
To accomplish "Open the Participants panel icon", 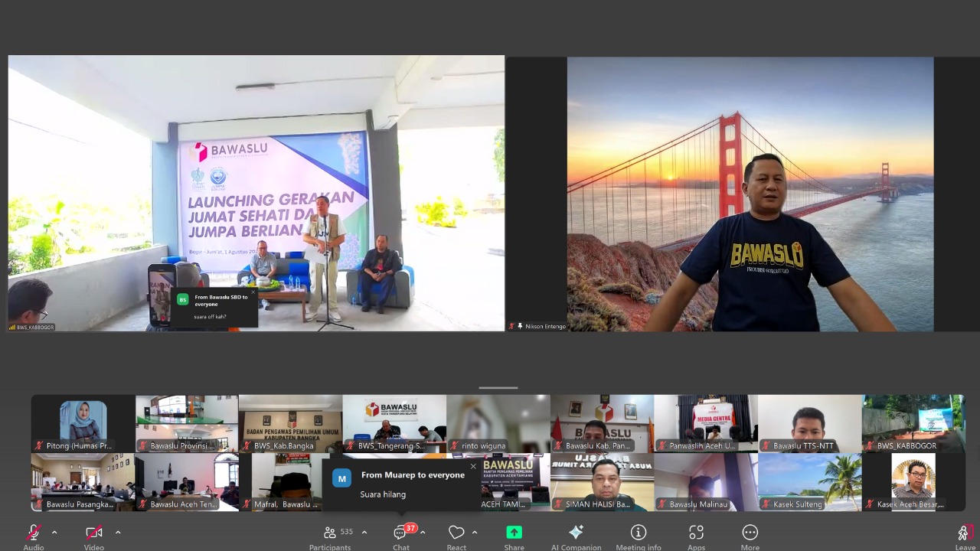I will tap(330, 533).
